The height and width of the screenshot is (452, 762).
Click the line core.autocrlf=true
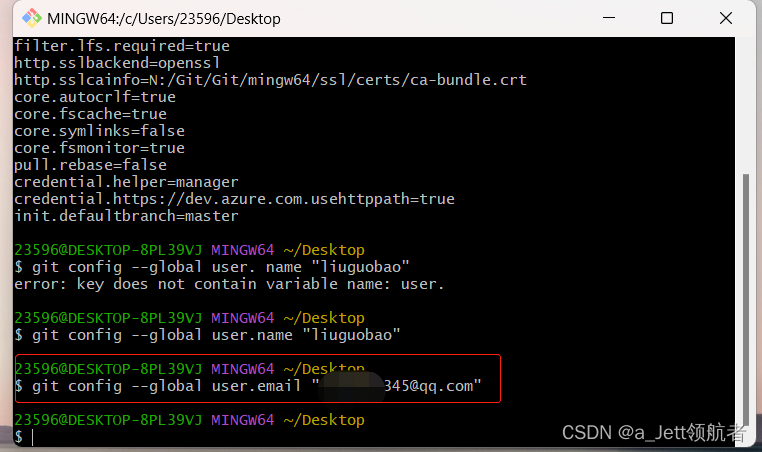[95, 97]
